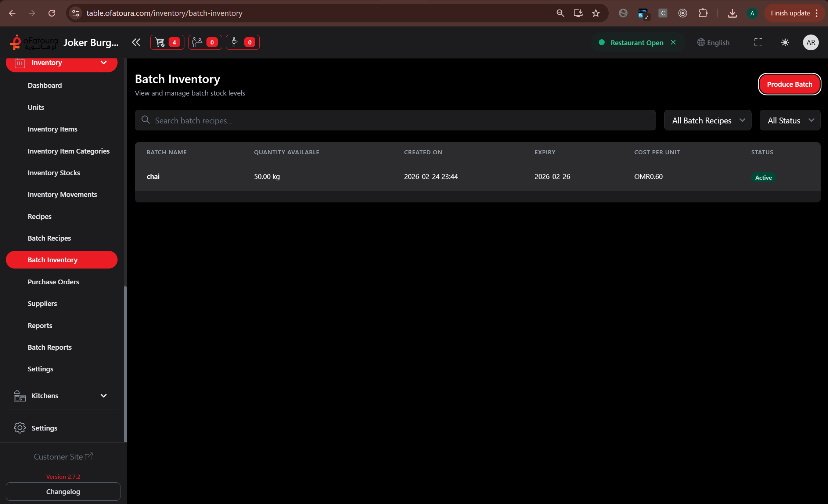828x504 pixels.
Task: Click the Produce Batch button
Action: 789,84
